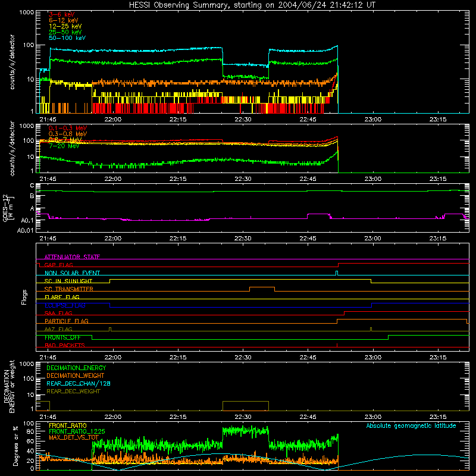Click the SAA_FLAG label
Image resolution: width=476 pixels, height=476 pixels.
click(58, 313)
